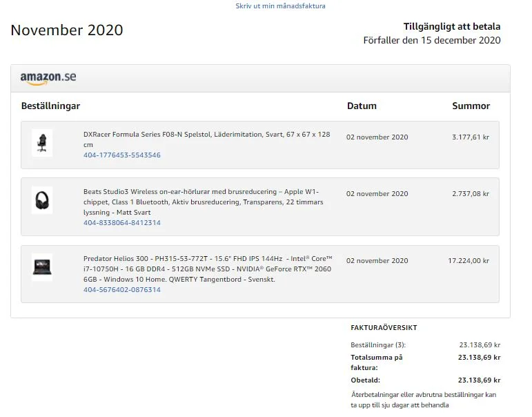
Task: Open order number 404-8338064-8412314
Action: pyautogui.click(x=122, y=223)
